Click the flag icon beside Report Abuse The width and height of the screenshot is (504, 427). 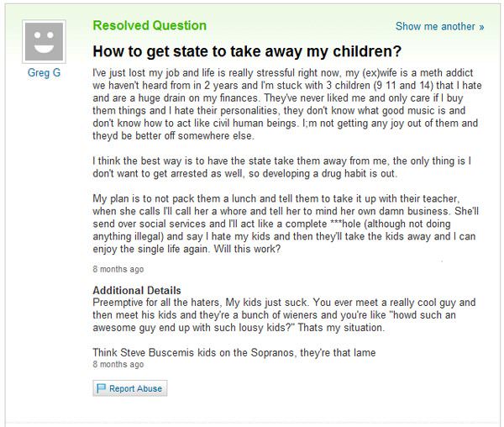(102, 388)
